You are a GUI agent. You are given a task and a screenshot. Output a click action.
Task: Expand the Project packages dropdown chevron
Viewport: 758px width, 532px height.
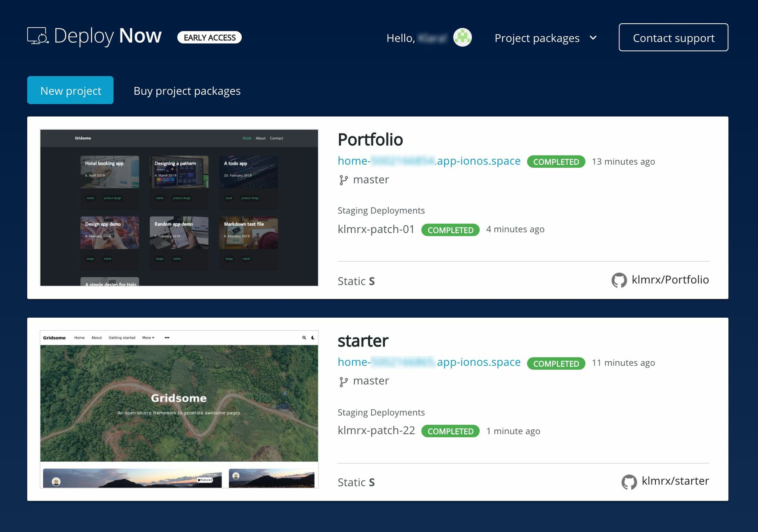pyautogui.click(x=593, y=38)
